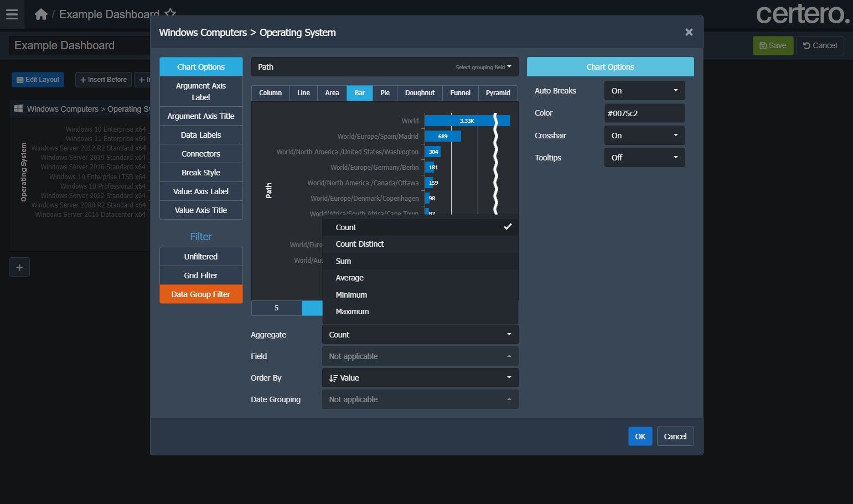Close the chart options dialog with X
853x504 pixels.
point(689,32)
